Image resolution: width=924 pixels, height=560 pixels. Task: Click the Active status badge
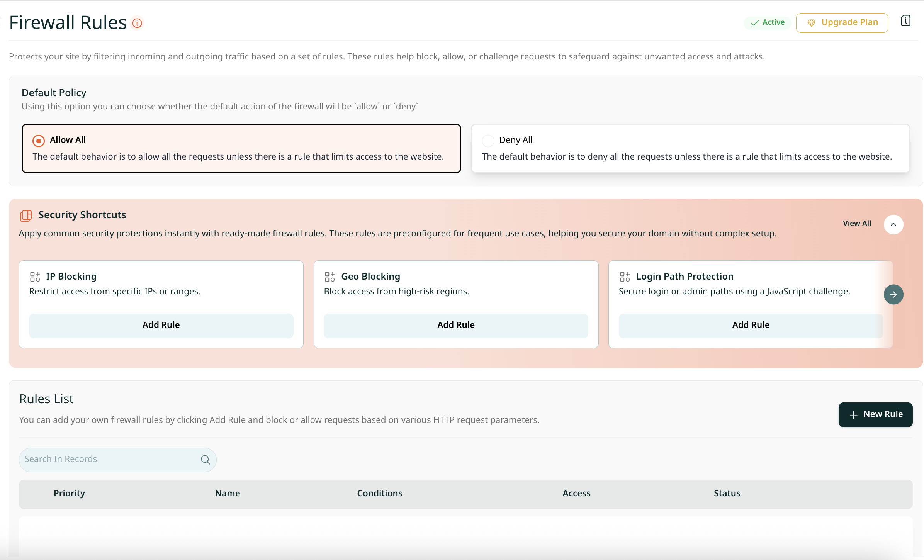coord(768,22)
